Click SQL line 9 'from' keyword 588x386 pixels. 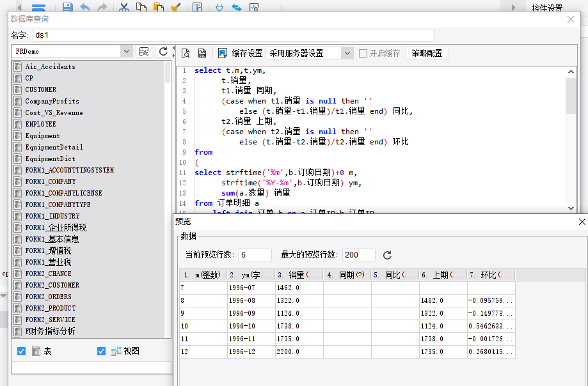pos(203,152)
